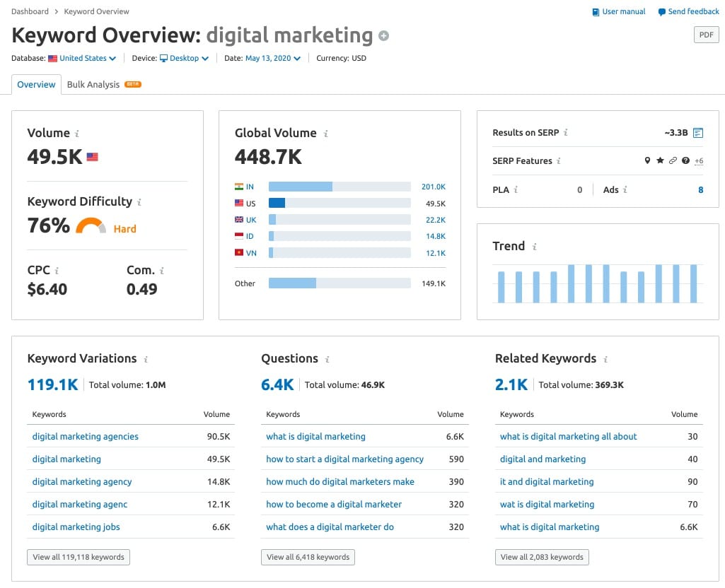
Task: Select the reviews star SERP feature icon
Action: tap(659, 160)
